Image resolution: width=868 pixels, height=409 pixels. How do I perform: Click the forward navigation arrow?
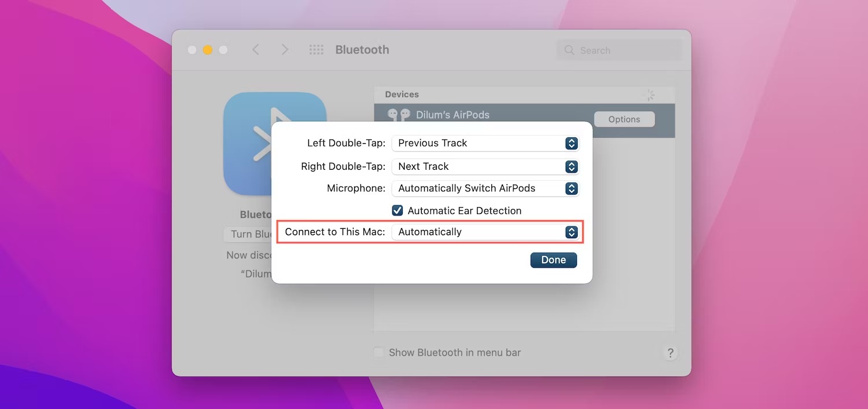click(285, 50)
